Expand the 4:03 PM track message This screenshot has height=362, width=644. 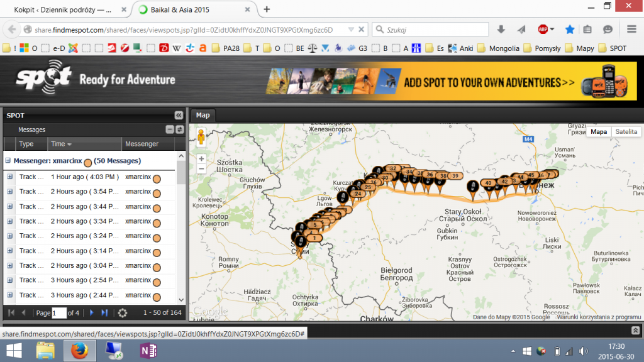(x=10, y=177)
